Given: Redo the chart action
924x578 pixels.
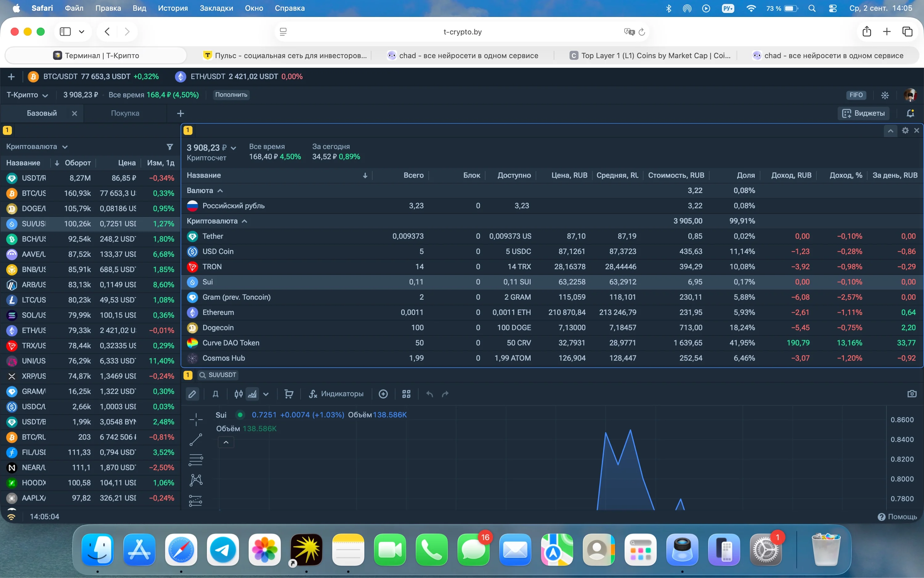Looking at the screenshot, I should pos(445,394).
